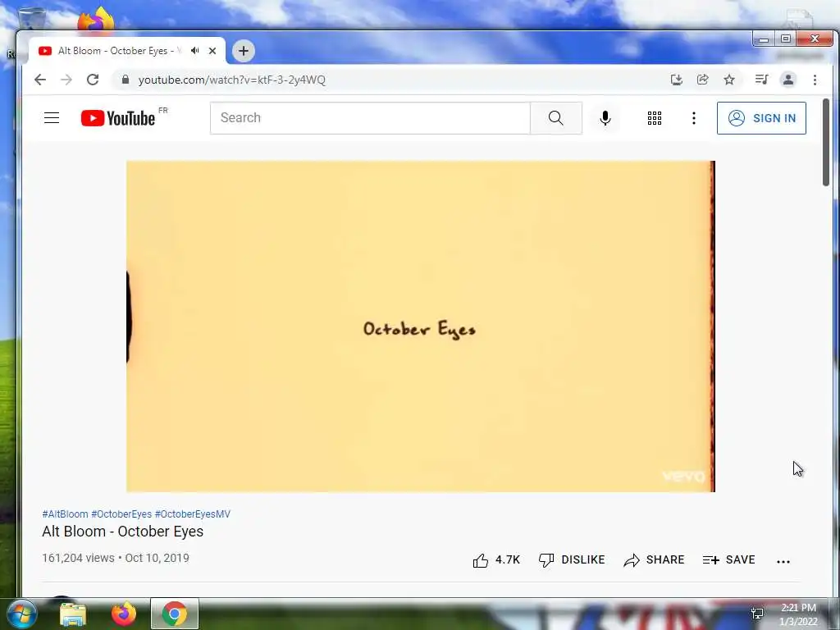Click the padlock site info icon

coord(126,80)
